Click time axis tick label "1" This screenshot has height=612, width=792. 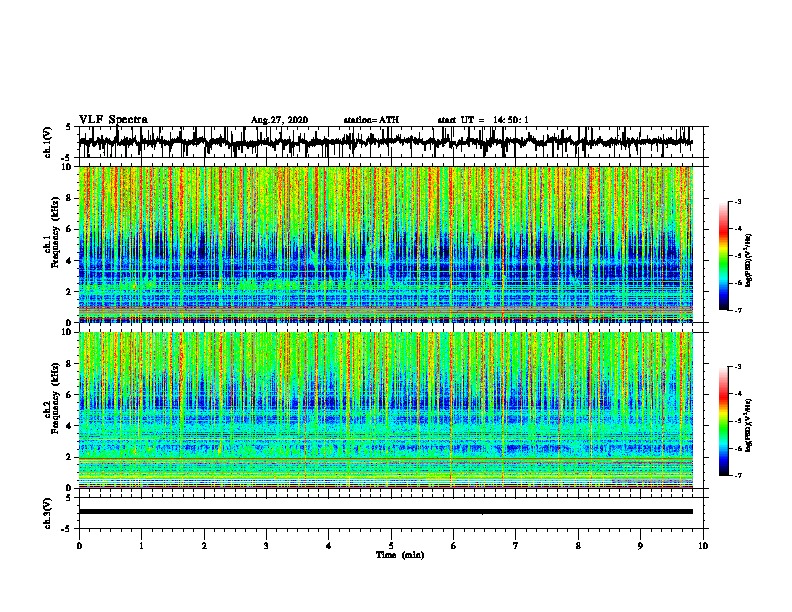pos(141,546)
